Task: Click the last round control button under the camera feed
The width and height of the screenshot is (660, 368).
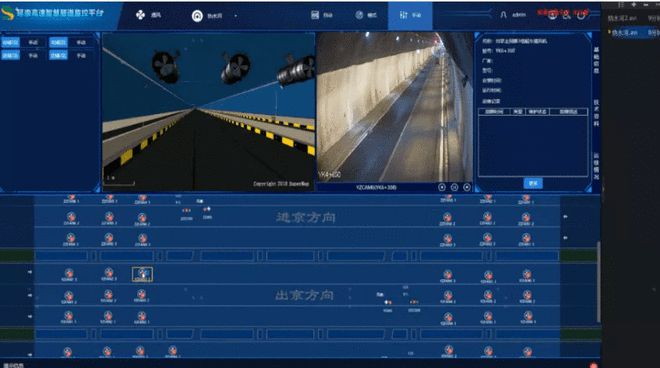Action: [467, 187]
